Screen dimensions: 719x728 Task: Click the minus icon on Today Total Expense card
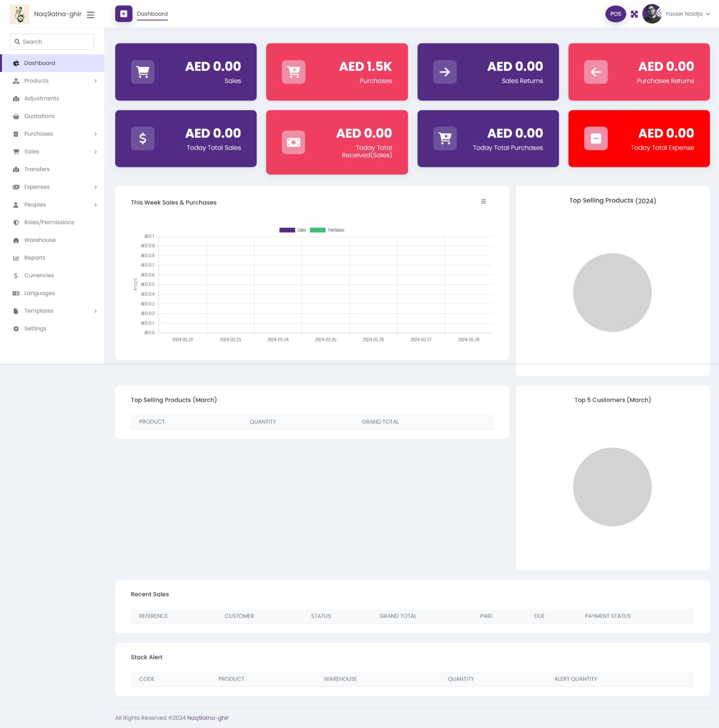[x=595, y=138]
